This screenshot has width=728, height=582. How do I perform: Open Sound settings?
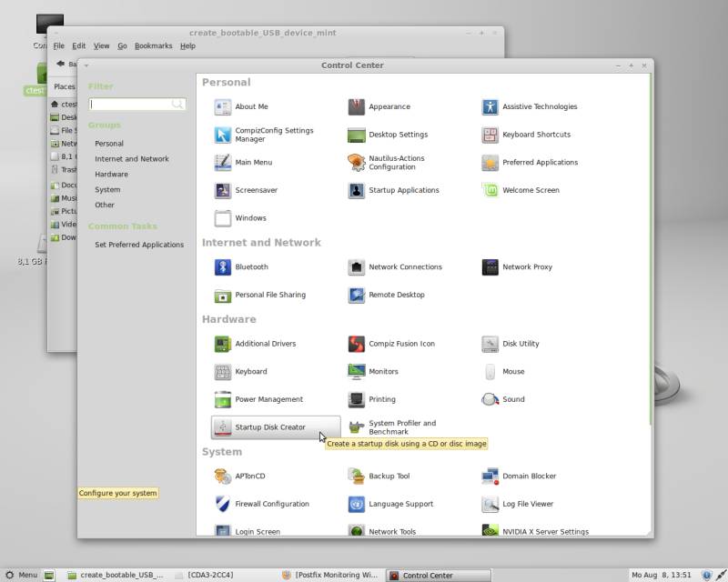coord(503,399)
